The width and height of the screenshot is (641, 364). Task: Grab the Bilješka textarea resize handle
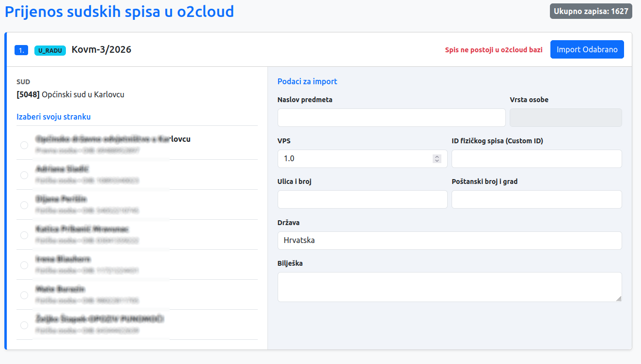(x=619, y=299)
